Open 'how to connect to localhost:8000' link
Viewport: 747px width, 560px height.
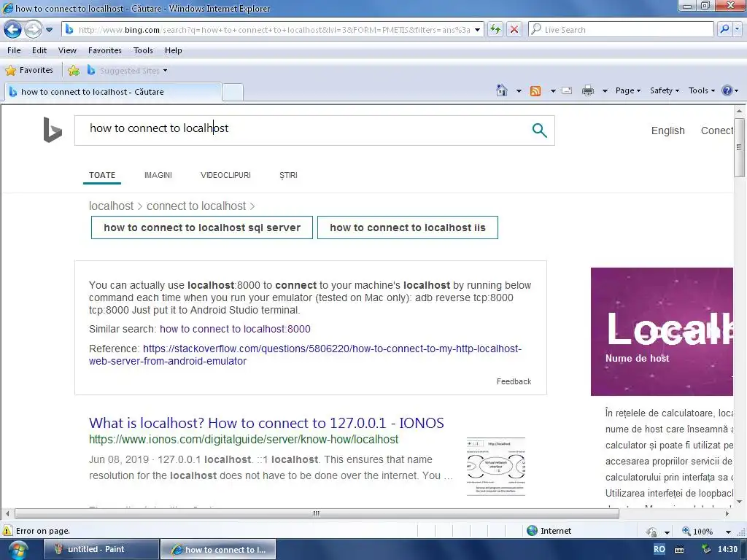click(235, 329)
